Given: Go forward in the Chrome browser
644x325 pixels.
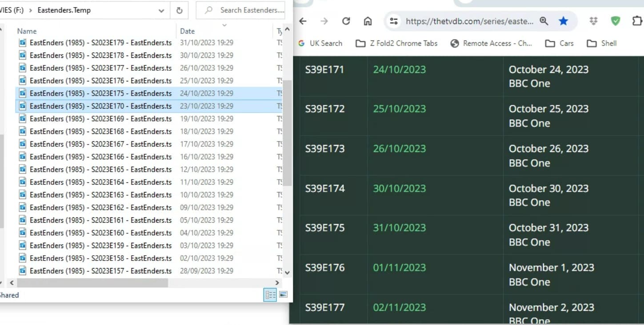Looking at the screenshot, I should [x=324, y=21].
